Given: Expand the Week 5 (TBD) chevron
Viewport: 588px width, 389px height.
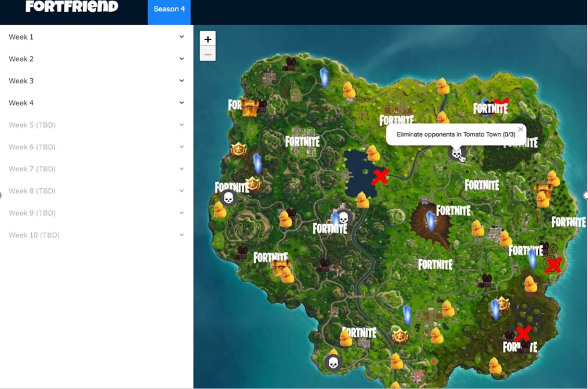Looking at the screenshot, I should pos(182,125).
